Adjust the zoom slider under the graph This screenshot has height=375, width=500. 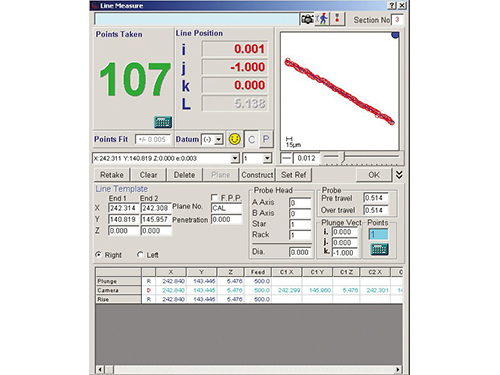coord(342,157)
